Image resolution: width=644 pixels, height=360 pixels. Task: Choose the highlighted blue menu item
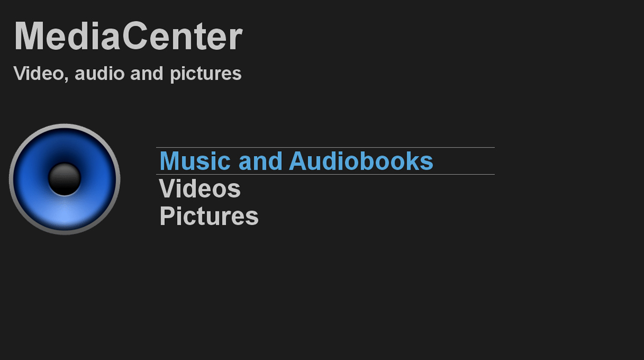(296, 161)
